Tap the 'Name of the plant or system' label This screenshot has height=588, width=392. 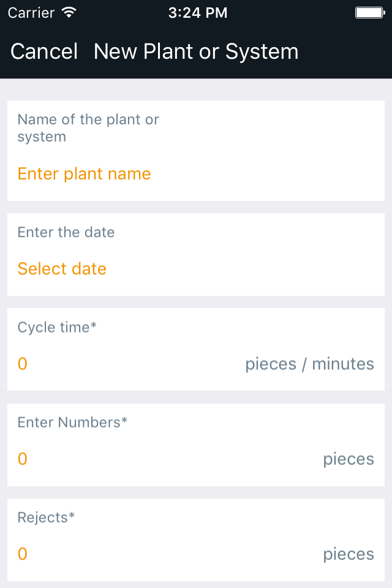pos(88,128)
